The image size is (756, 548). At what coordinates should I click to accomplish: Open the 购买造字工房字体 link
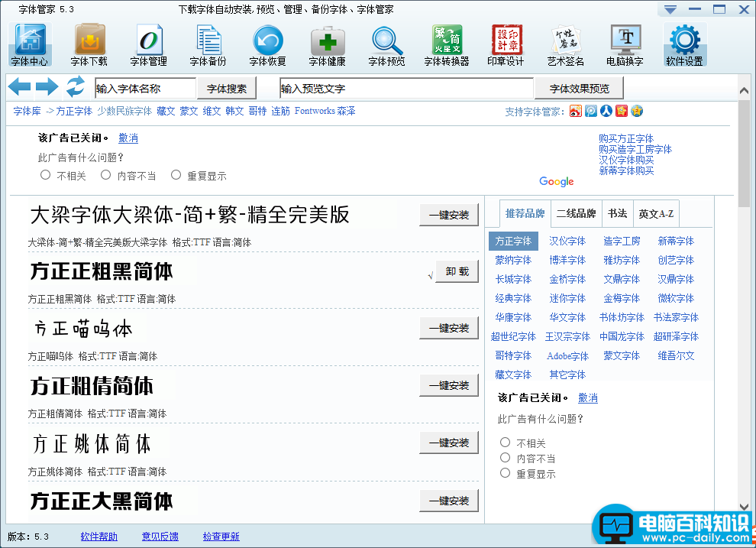point(635,149)
